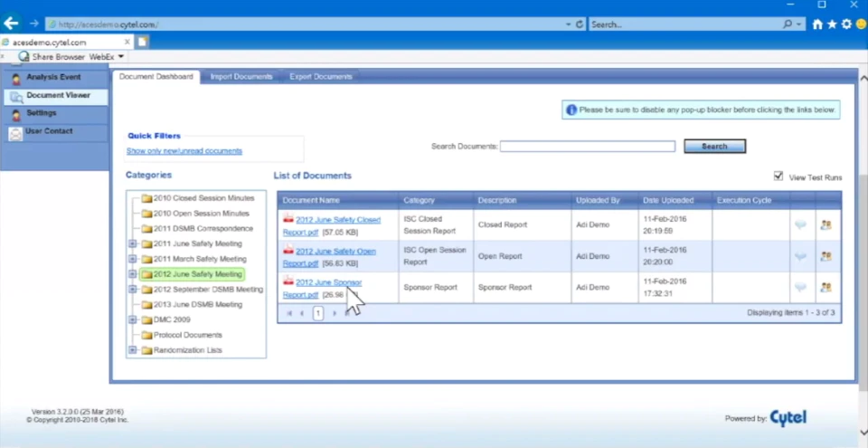This screenshot has height=448, width=868.
Task: Click users icon in Sponsor Report row
Action: 826,287
